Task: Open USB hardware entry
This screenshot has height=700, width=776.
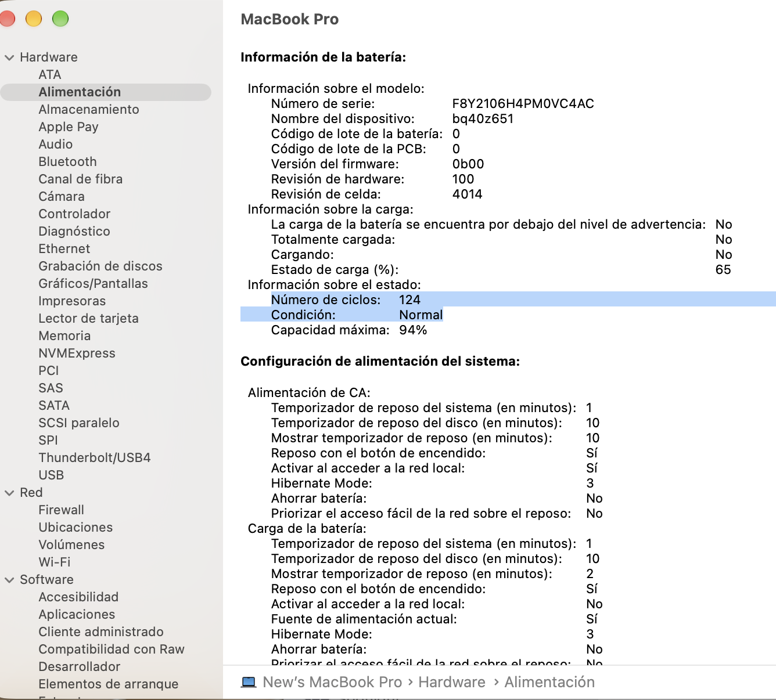Action: tap(51, 475)
